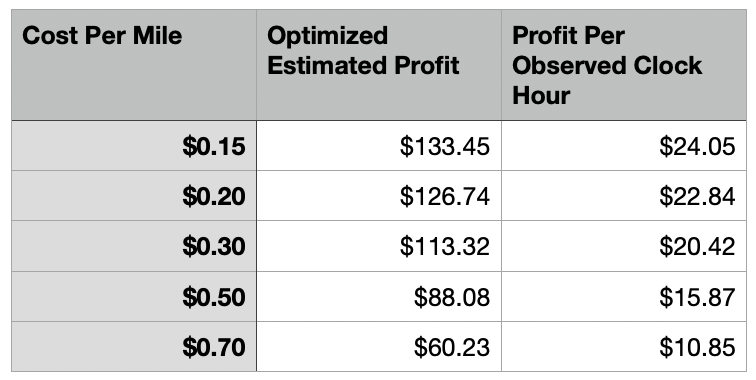Select the Optimized Estimated Profit header cell
This screenshot has width=756, height=380.
pos(379,65)
